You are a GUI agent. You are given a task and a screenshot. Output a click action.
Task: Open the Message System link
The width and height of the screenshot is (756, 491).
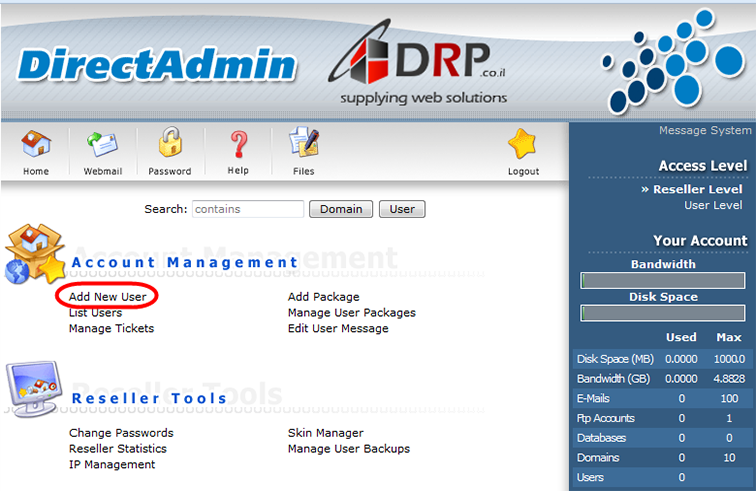704,131
